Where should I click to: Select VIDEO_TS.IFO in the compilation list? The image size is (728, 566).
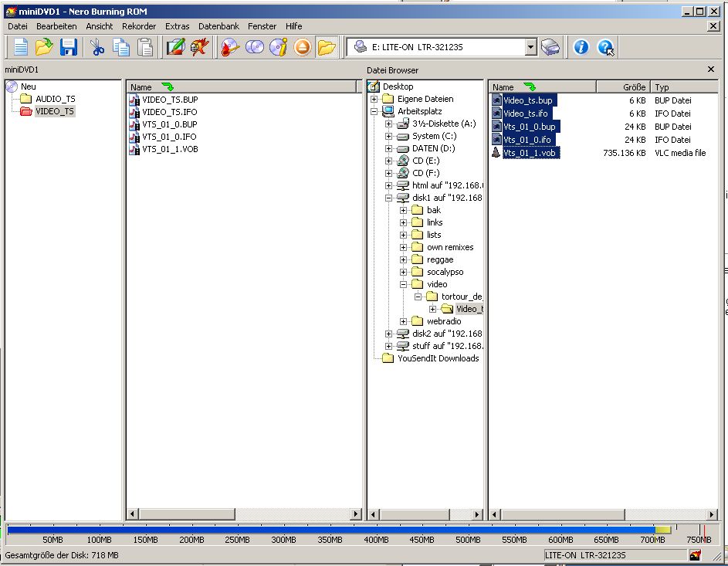click(x=170, y=112)
